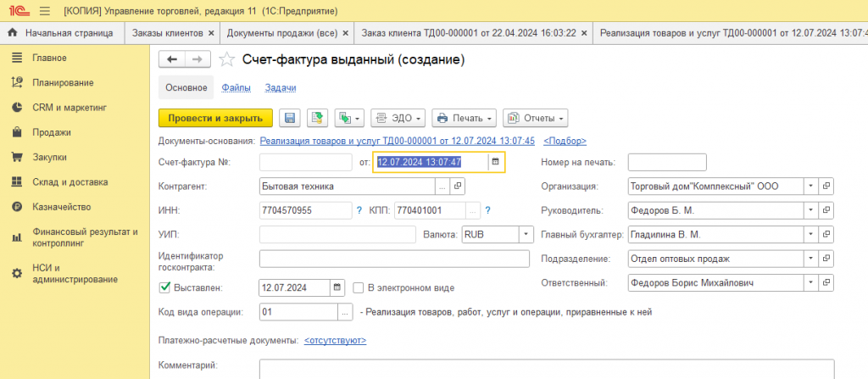
Task: Check КПП with question mark
Action: point(487,210)
